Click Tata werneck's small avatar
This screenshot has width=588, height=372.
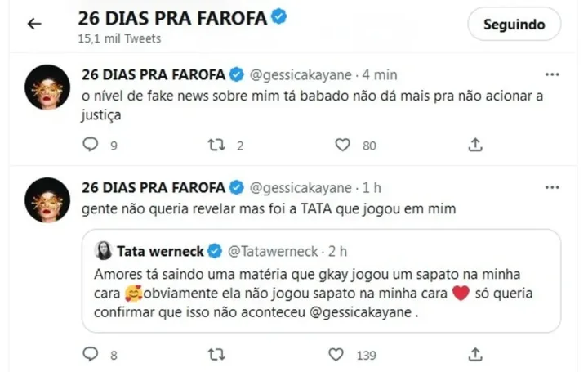(105, 249)
